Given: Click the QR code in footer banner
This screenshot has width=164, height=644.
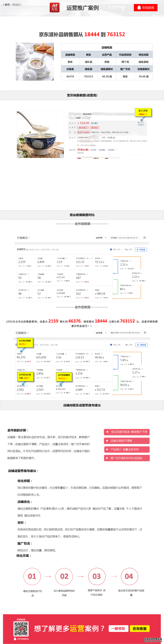Looking at the screenshot, I should click(x=21, y=629).
